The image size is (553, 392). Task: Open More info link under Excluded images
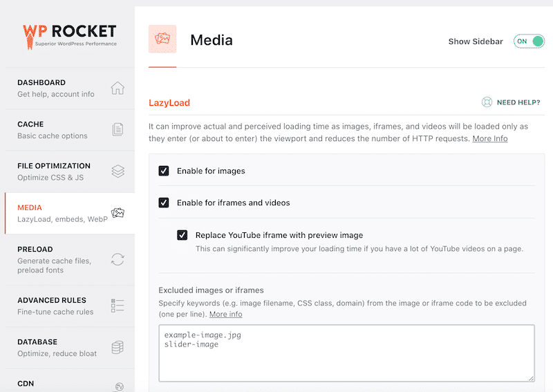pyautogui.click(x=226, y=314)
